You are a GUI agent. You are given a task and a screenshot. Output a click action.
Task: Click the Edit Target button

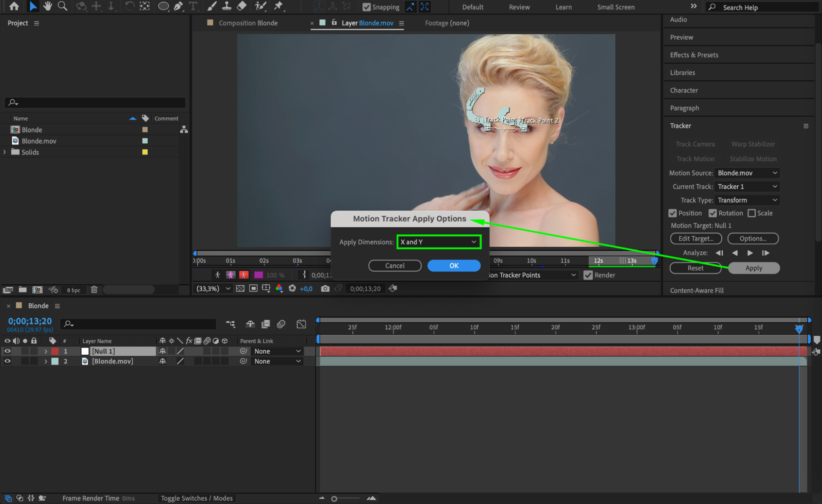tap(695, 238)
